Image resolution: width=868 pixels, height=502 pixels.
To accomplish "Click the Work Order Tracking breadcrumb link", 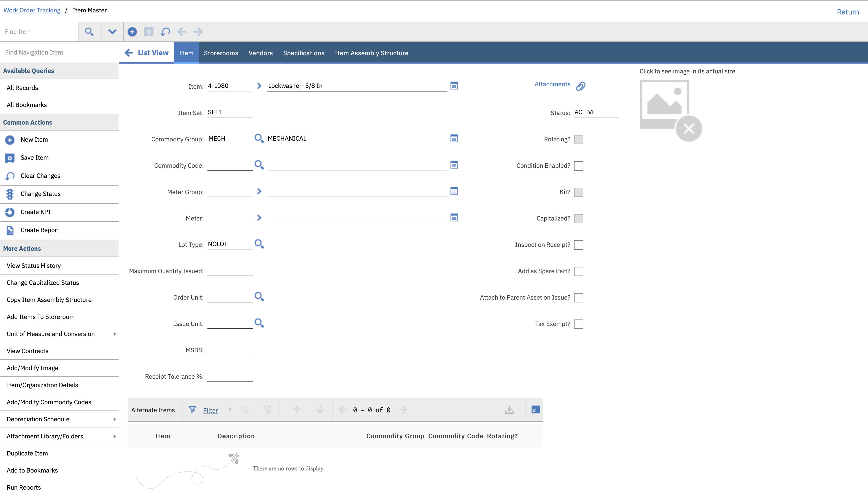I will pyautogui.click(x=32, y=10).
